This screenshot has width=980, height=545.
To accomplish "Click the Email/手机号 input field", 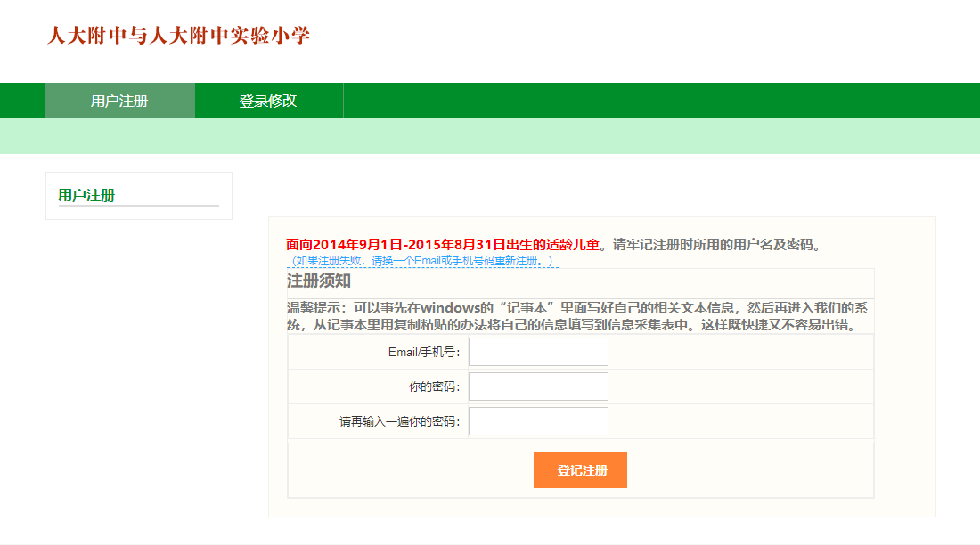I will coord(538,352).
